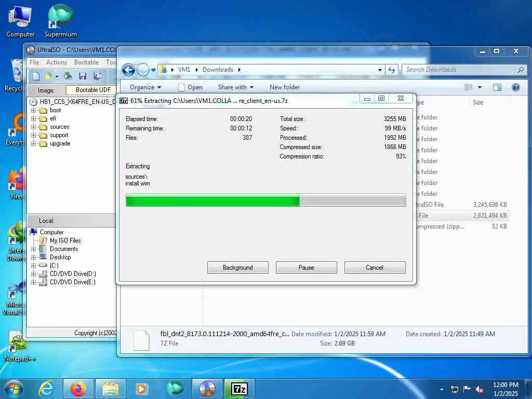The width and height of the screenshot is (532, 399).
Task: Click the Open CD/DVD icon in UltraISO toolbar
Action: [68, 76]
